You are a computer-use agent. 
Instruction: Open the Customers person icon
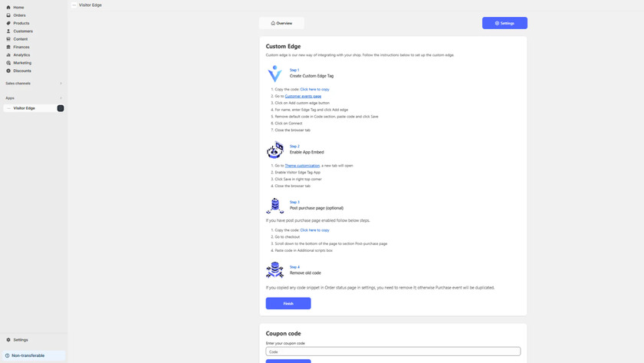(8, 31)
